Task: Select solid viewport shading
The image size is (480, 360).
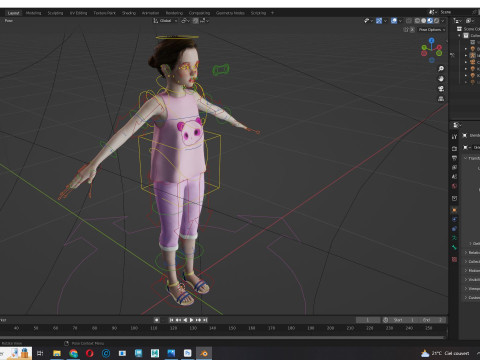Action: click(423, 21)
